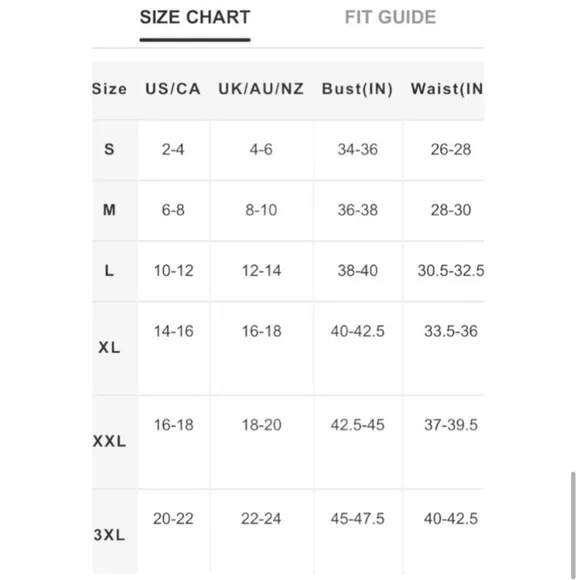The width and height of the screenshot is (580, 580).
Task: Click the Waist(IN column header
Action: (x=447, y=89)
